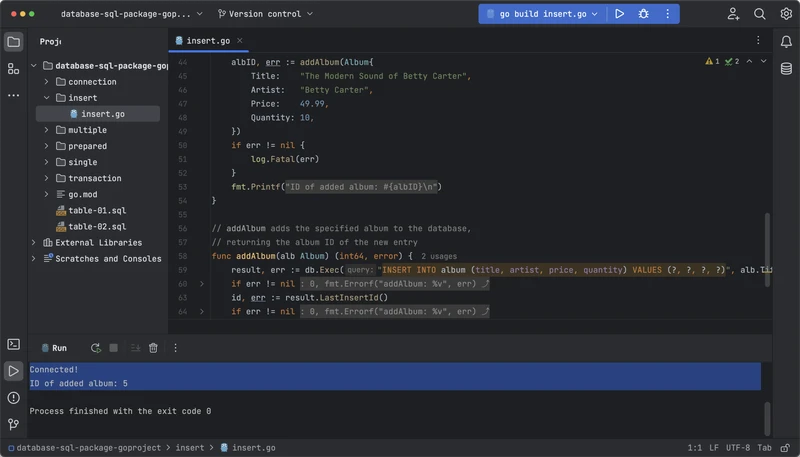
Task: Open the Git version control tool window
Action: click(x=14, y=423)
